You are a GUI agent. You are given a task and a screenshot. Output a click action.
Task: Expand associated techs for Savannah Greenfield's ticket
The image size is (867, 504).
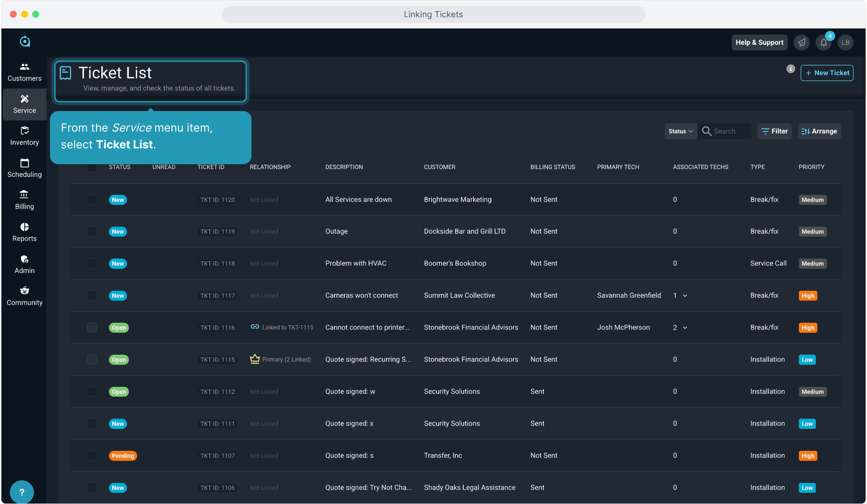685,296
